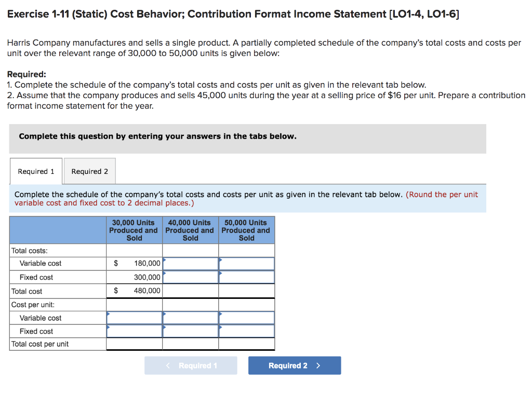Screen dimensions: 532x397
Task: Click the fixed cost input for 50,000 units
Action: 246,277
